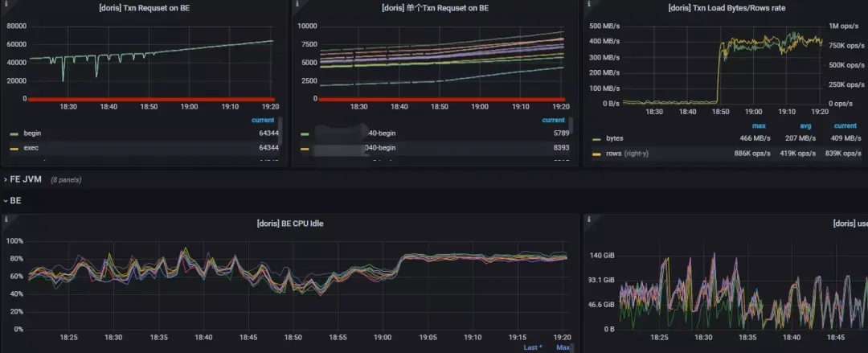868x353 pixels.
Task: Collapse the BE row section
Action: point(12,200)
